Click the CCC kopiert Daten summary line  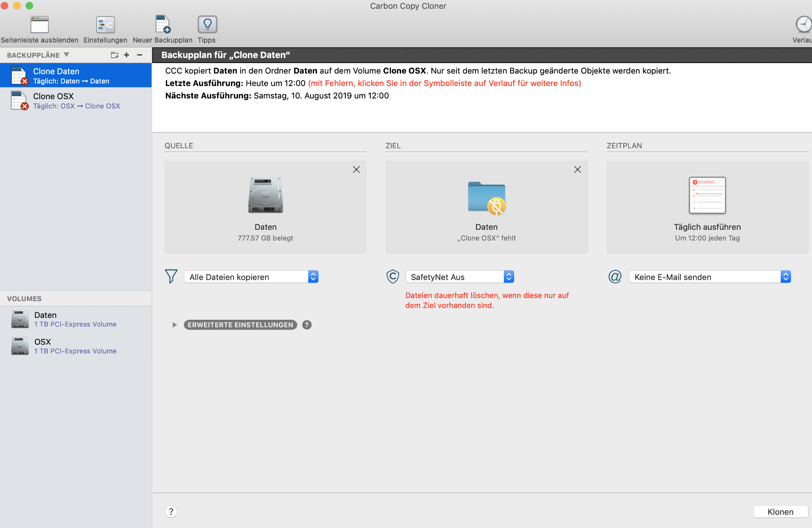[x=418, y=71]
